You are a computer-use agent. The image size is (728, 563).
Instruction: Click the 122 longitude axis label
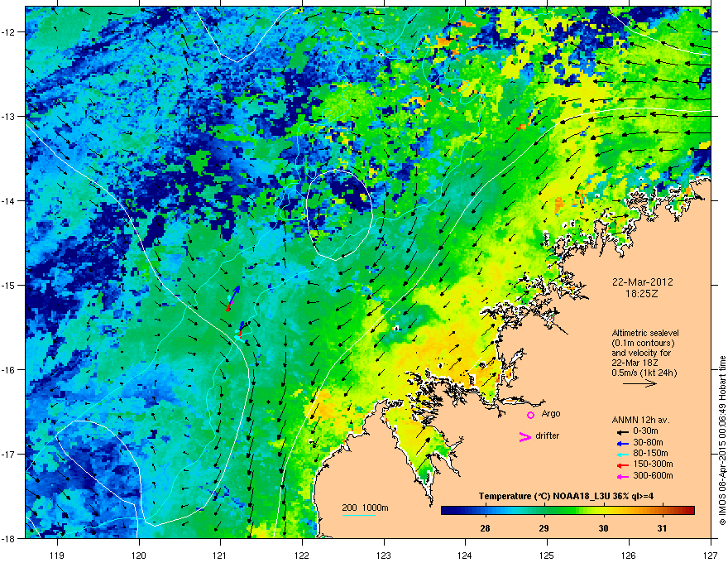[302, 542]
